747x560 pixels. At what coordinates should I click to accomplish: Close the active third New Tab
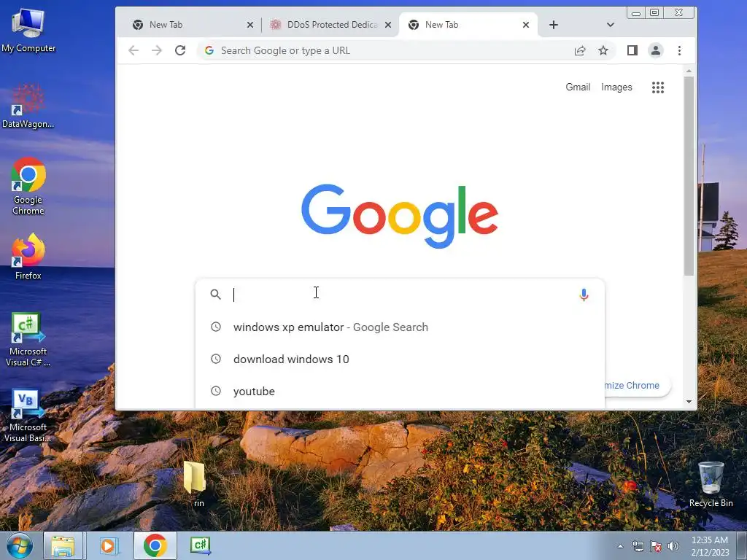[x=526, y=25]
